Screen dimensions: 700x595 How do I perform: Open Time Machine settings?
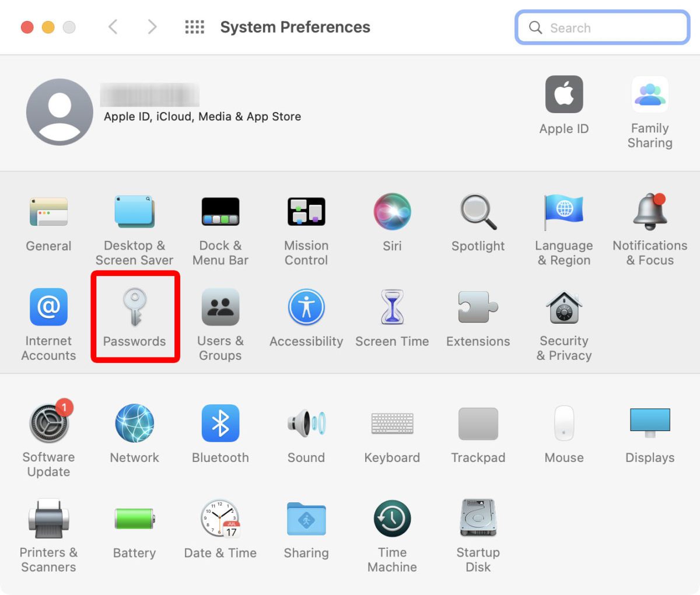point(392,535)
